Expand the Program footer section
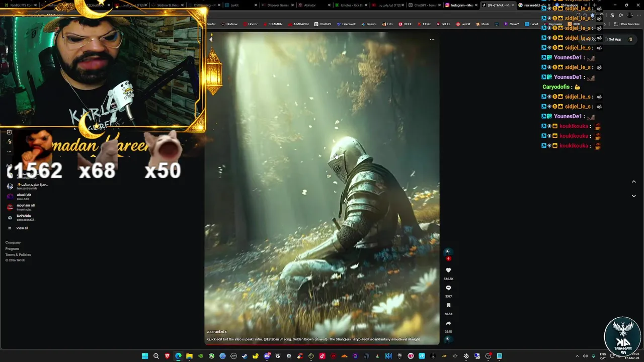Screen dimensions: 644x362 pos(12,248)
